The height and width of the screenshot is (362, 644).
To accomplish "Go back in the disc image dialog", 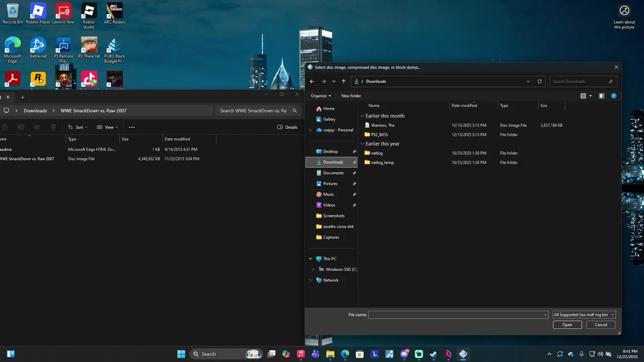I will 312,81.
